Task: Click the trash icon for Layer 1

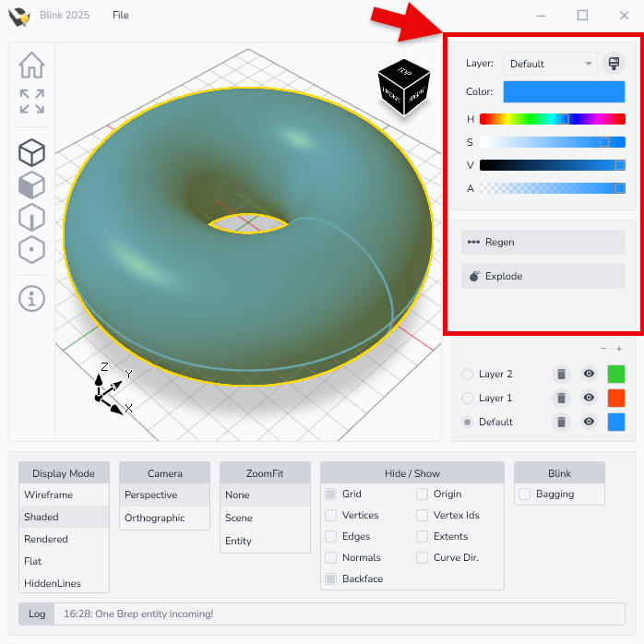Action: (560, 398)
